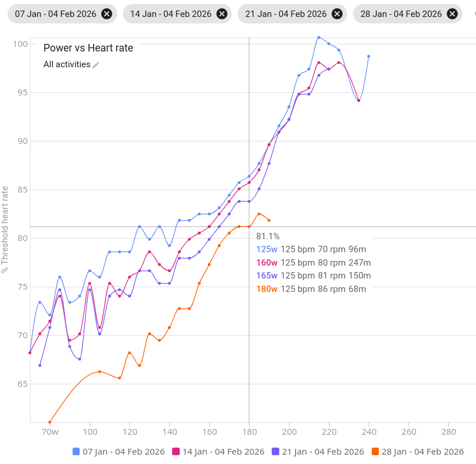Remove the 28 Jan - 04 Feb 2026 chip
The height and width of the screenshot is (464, 476).
point(453,14)
